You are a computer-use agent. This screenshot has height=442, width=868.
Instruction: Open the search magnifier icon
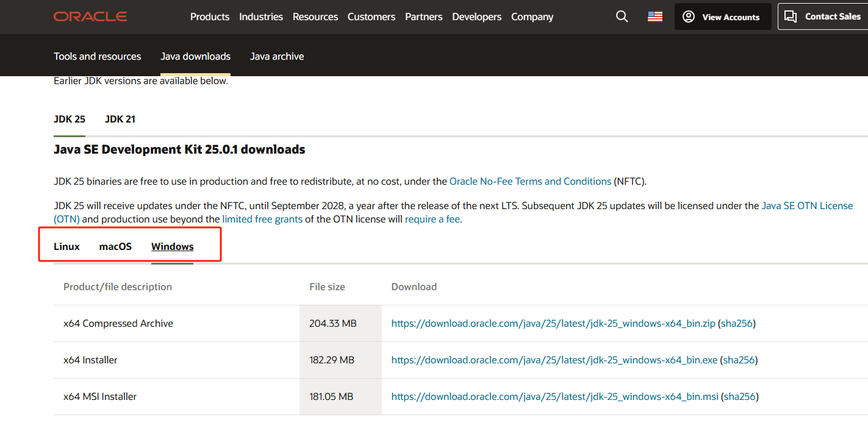coord(622,16)
